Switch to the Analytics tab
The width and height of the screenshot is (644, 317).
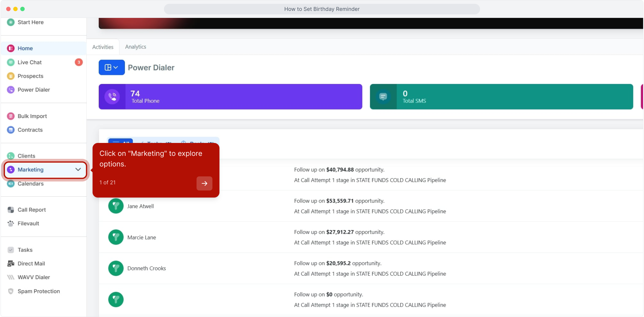(x=135, y=47)
